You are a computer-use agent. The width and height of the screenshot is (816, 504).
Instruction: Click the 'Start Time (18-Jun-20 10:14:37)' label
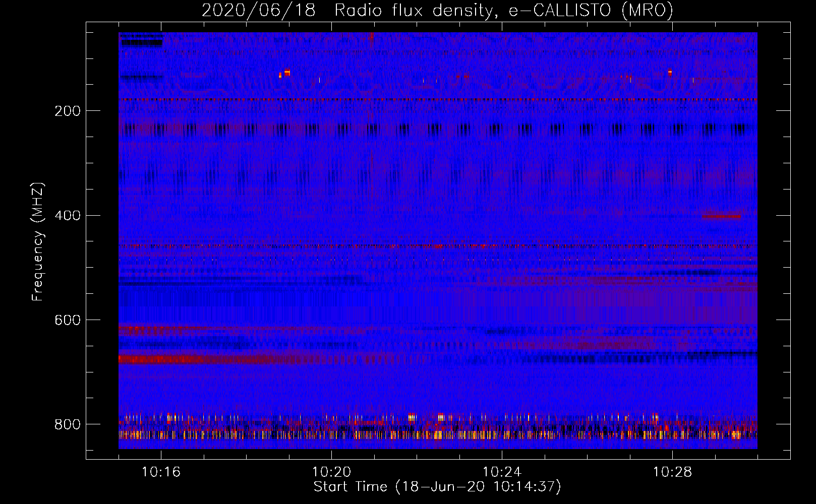(437, 487)
